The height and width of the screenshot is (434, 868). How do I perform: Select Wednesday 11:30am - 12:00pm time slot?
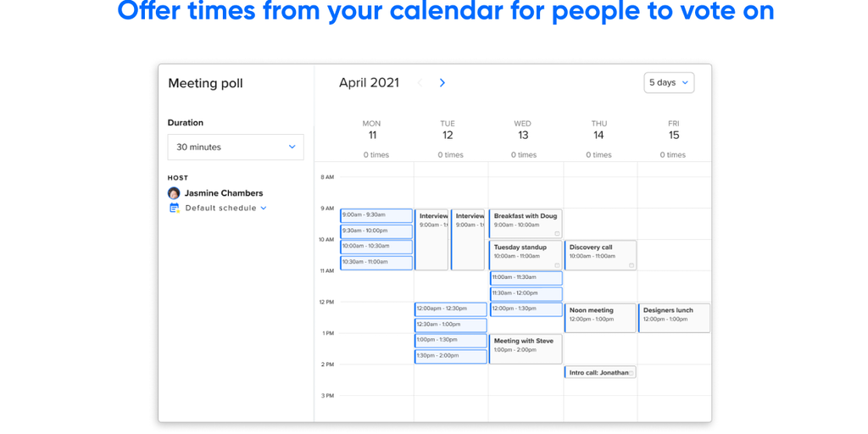[x=526, y=293]
